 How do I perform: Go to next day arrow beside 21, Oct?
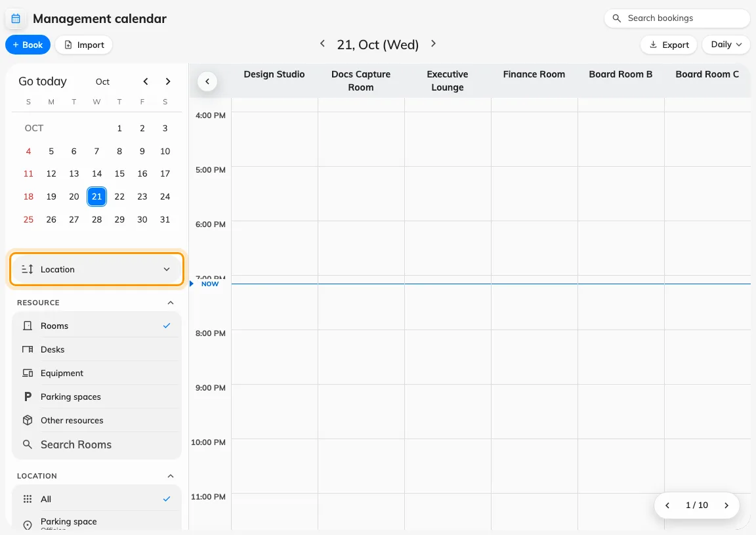pyautogui.click(x=433, y=43)
